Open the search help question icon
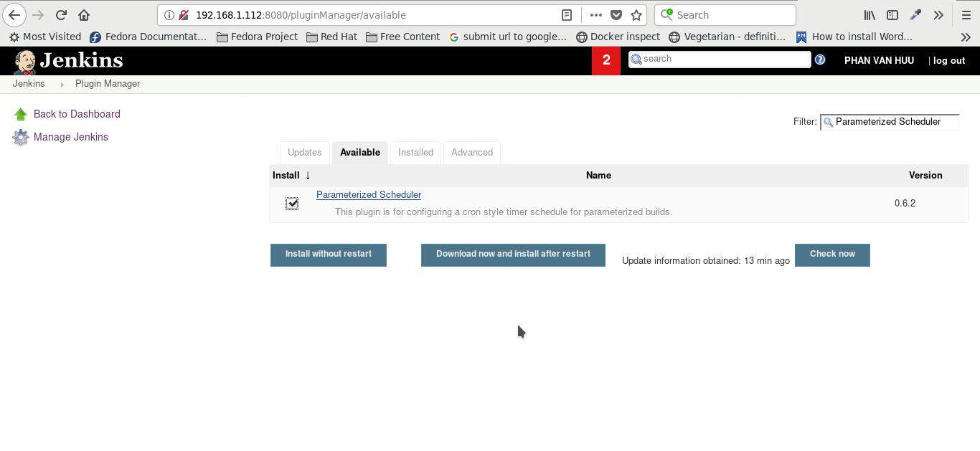 pyautogui.click(x=820, y=60)
